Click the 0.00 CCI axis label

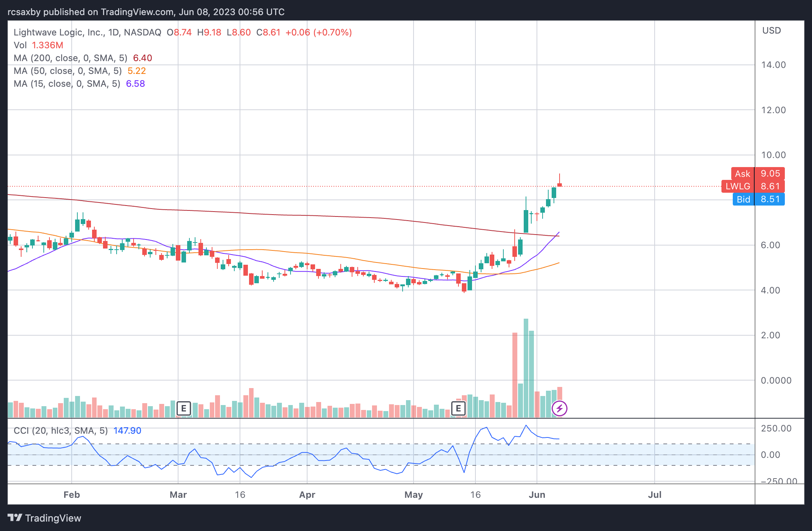click(770, 455)
